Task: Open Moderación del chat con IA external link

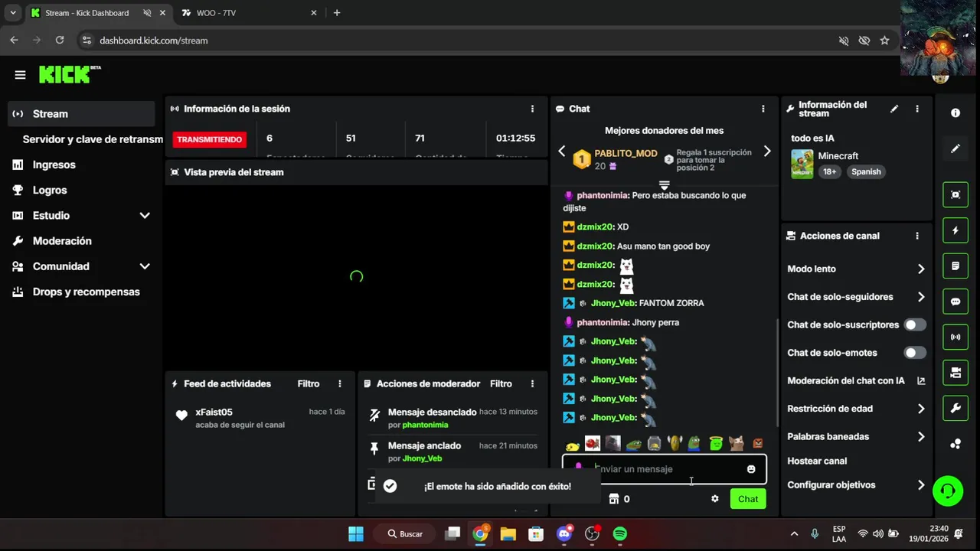Action: (921, 380)
